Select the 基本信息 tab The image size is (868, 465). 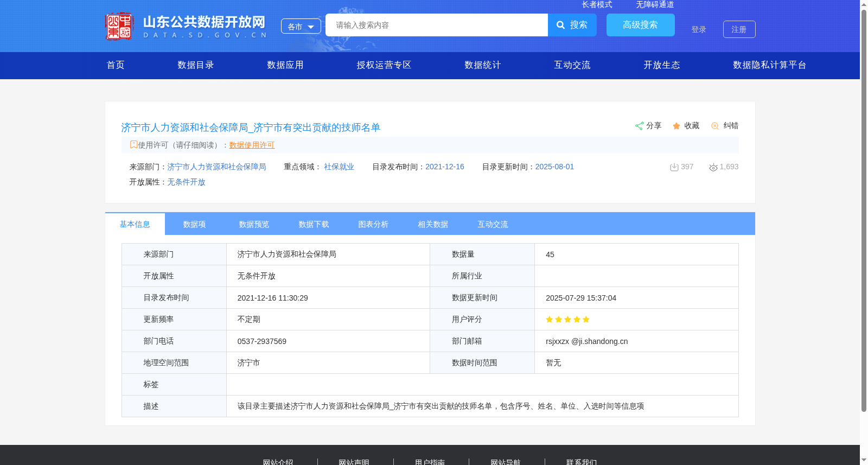tap(135, 224)
